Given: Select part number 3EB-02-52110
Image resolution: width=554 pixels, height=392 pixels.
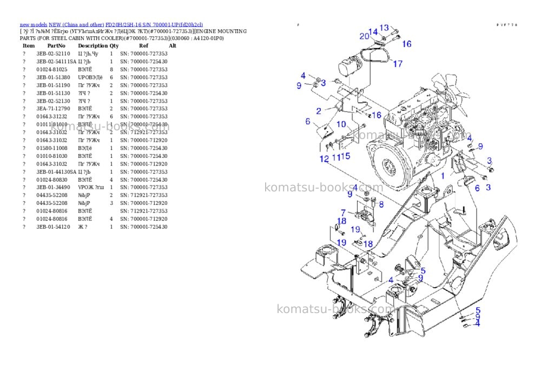Looking at the screenshot, I should click(x=54, y=54).
